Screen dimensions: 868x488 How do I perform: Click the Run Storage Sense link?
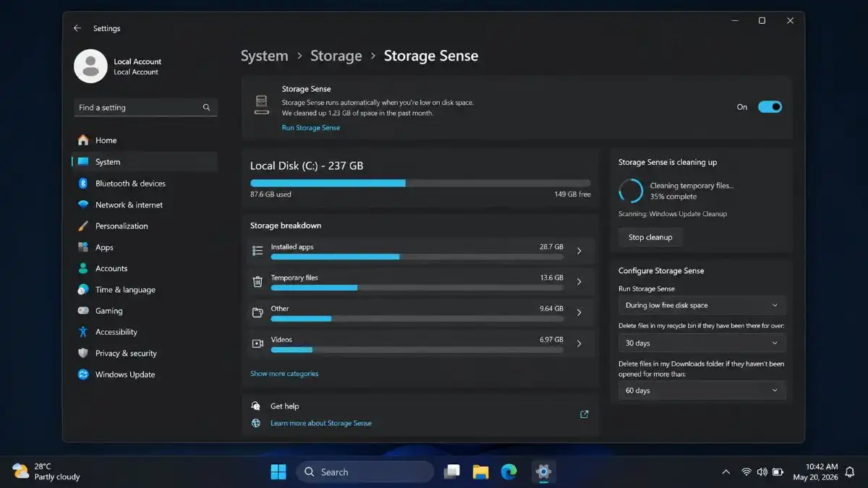[310, 128]
